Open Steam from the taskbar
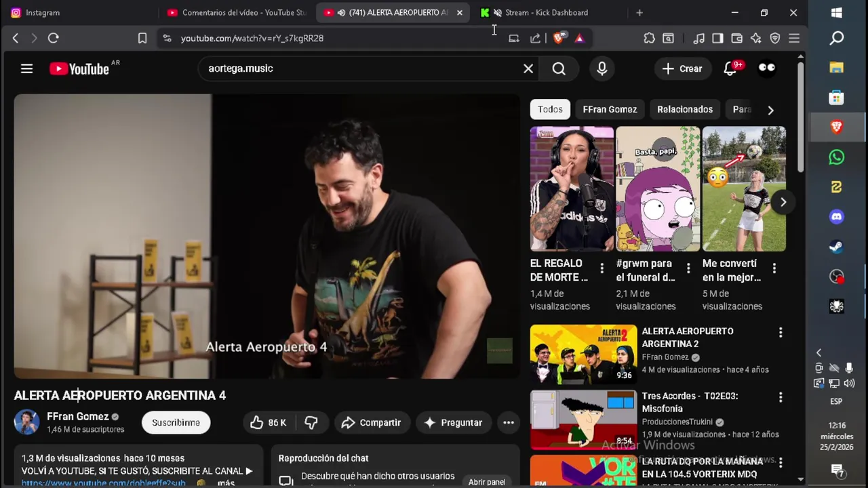Viewport: 868px width, 488px height. coord(836,246)
